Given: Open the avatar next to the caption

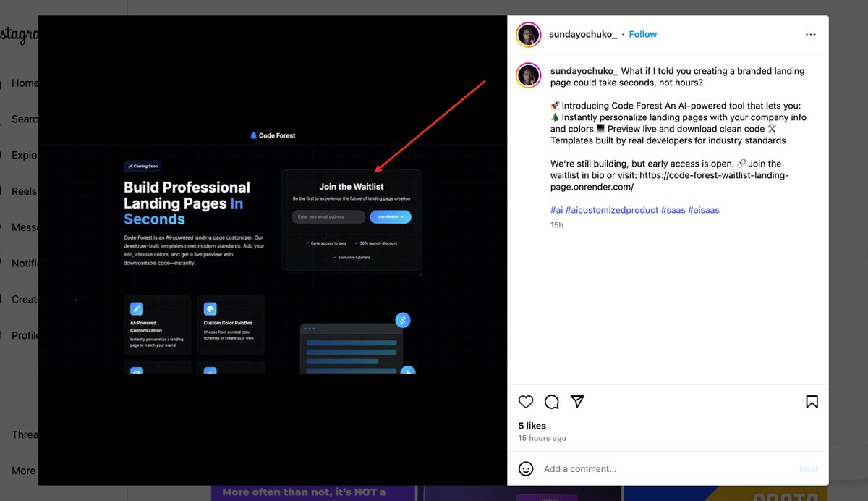Looking at the screenshot, I should tap(529, 75).
